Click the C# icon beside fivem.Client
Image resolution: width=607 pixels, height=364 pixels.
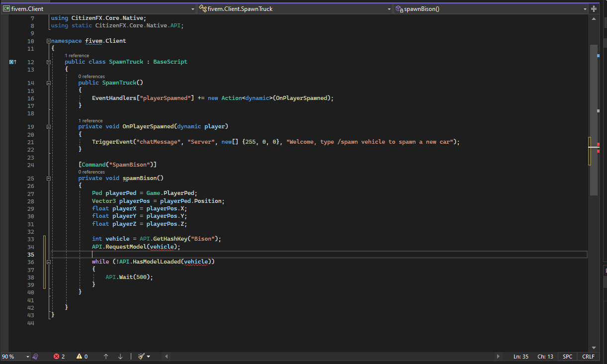click(6, 8)
